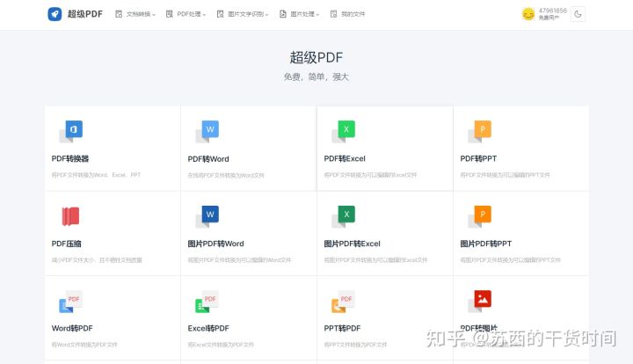Screen dimensions: 633x364
Task: Click the description under PDF转Excel
Action: (x=370, y=175)
